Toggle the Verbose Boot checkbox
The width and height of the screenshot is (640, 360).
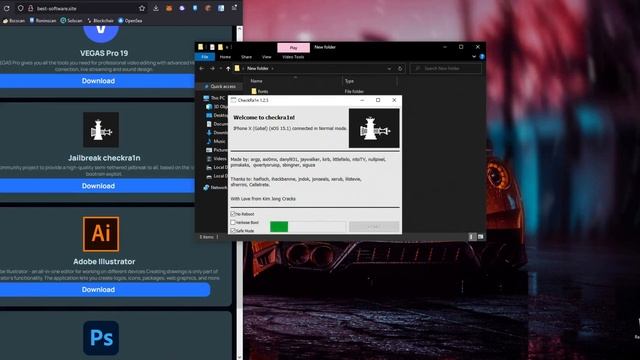pyautogui.click(x=233, y=222)
